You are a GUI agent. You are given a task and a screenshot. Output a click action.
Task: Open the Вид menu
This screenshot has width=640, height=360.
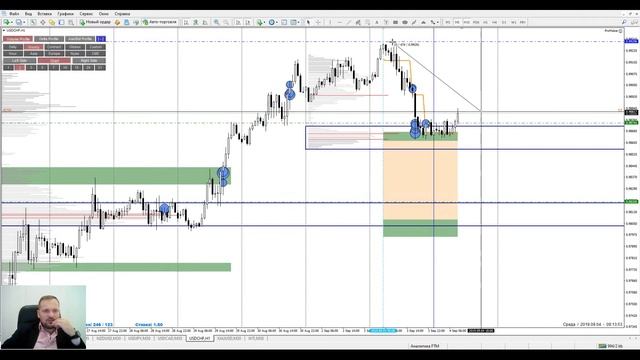(x=29, y=14)
